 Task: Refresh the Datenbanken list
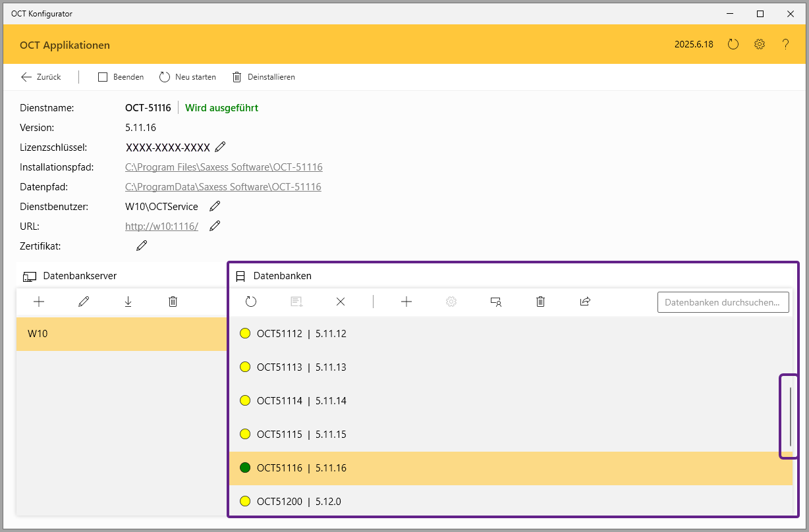[251, 302]
